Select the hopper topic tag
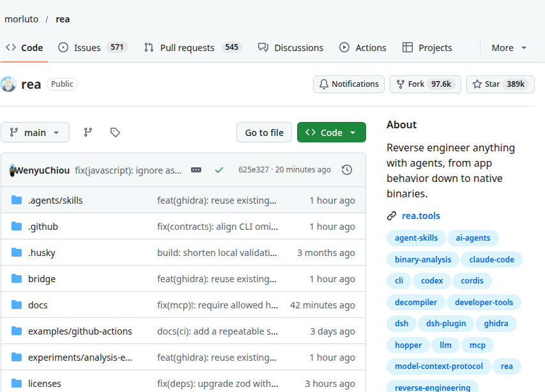 408,345
